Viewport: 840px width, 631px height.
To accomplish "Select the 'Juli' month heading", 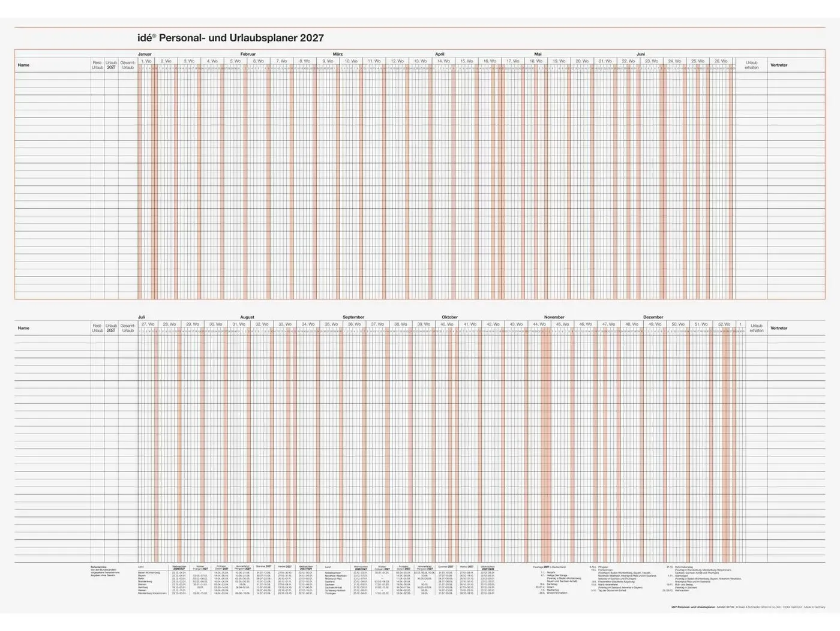I will 142,317.
